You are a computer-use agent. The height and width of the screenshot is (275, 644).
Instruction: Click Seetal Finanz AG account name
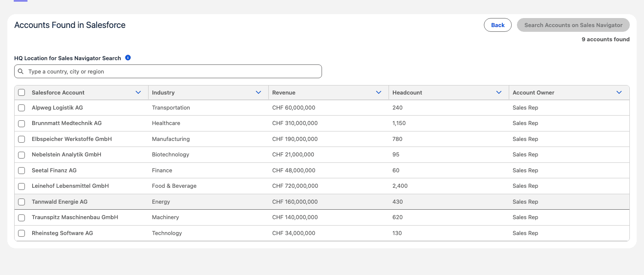pyautogui.click(x=54, y=170)
